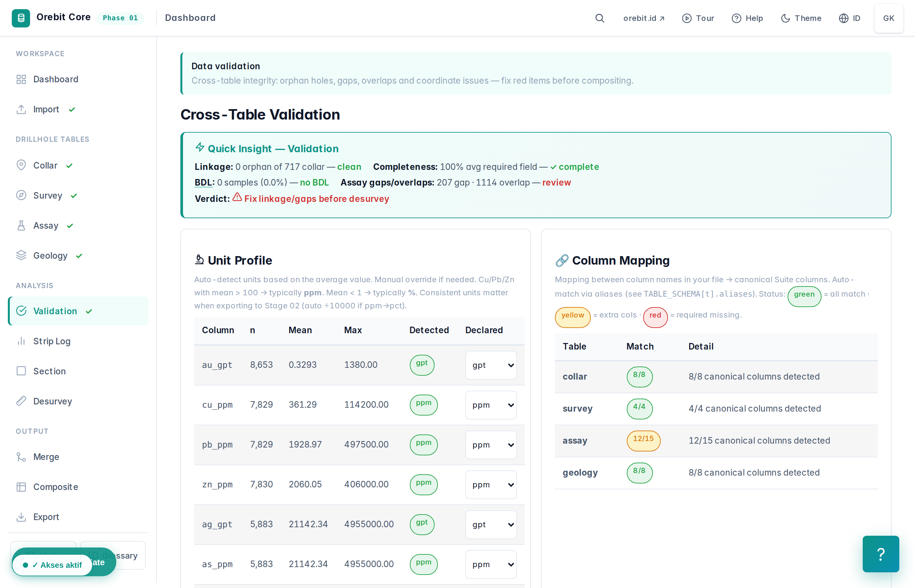
Task: Click the Orebit Core database logo icon
Action: click(x=21, y=18)
